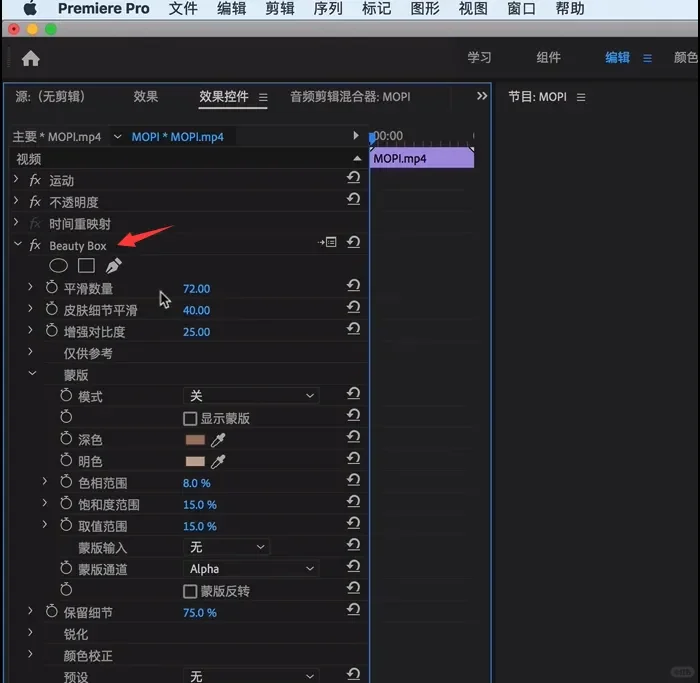Select the ellipse mask tool under Beauty Box
Image resolution: width=700 pixels, height=683 pixels.
coord(58,266)
